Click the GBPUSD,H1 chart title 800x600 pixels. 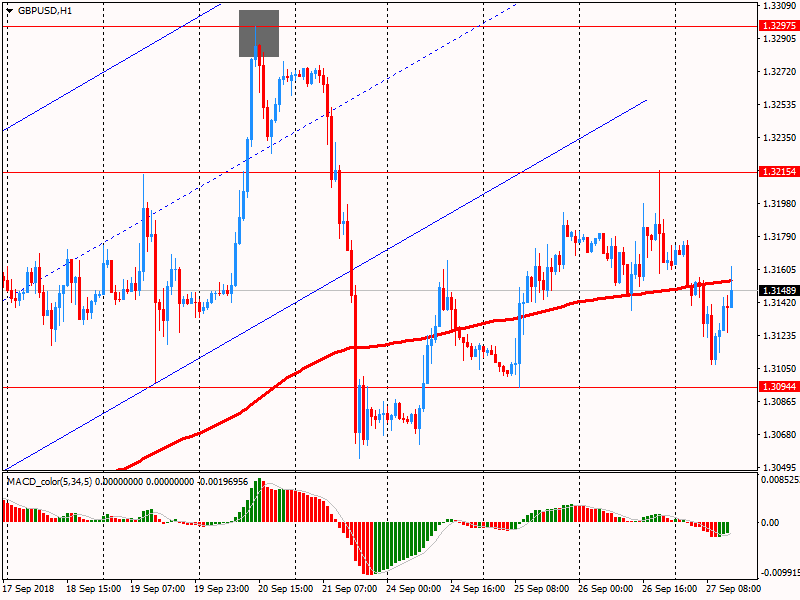click(x=45, y=10)
